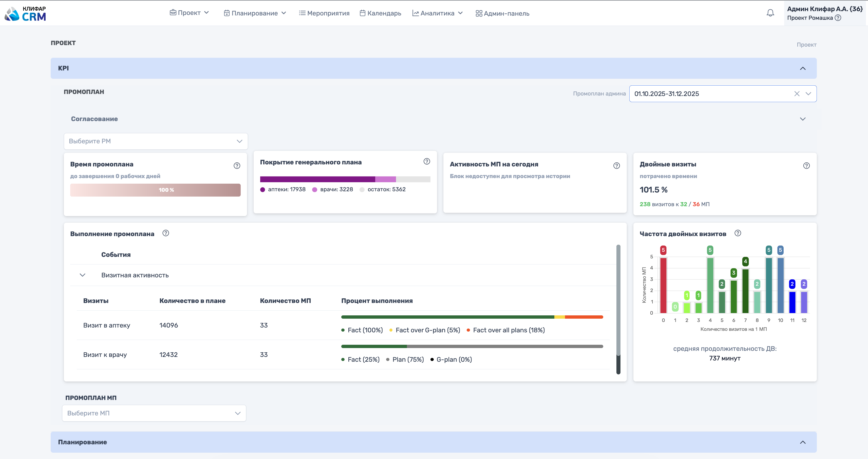
Task: Collapse the Планирование section
Action: pos(803,442)
